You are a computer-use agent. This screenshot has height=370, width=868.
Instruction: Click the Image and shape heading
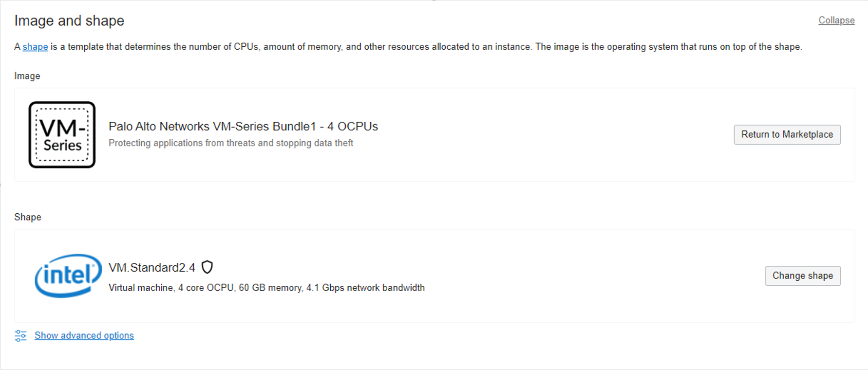tap(69, 20)
